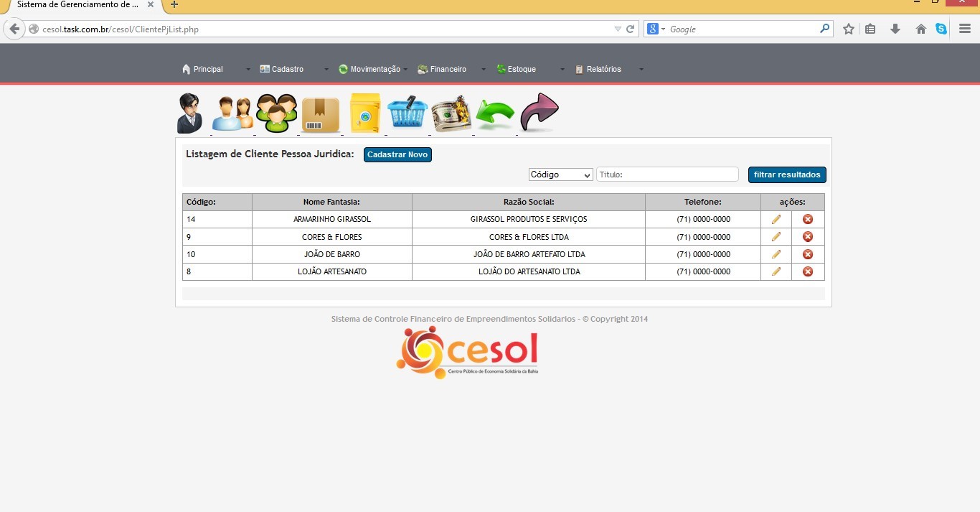Image resolution: width=980 pixels, height=512 pixels.
Task: Click the man and woman couple icon
Action: click(232, 113)
